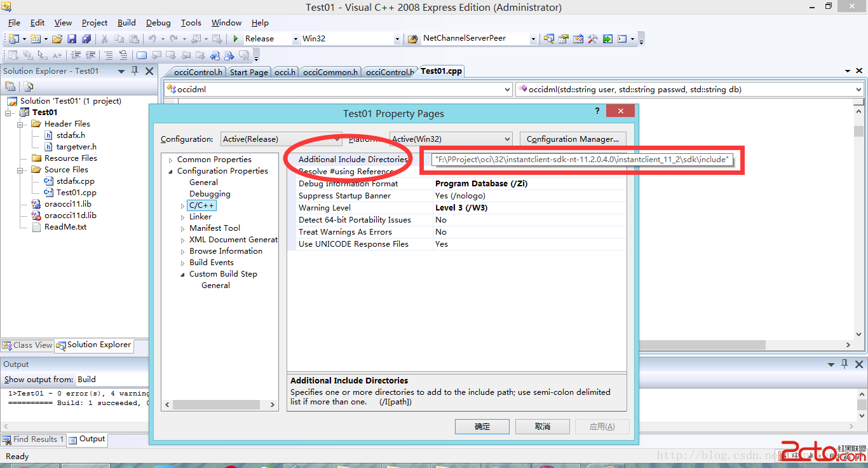The height and width of the screenshot is (468, 868).
Task: Click the New Project toolbar icon
Action: point(13,39)
